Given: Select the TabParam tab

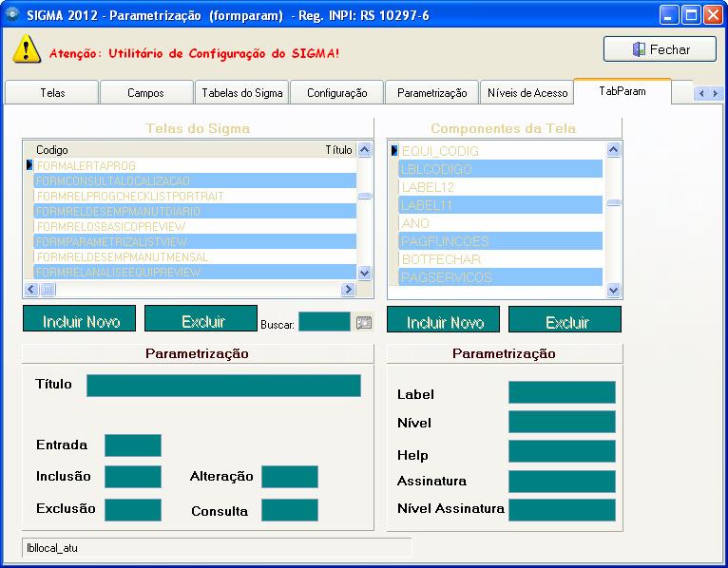Looking at the screenshot, I should pyautogui.click(x=623, y=91).
